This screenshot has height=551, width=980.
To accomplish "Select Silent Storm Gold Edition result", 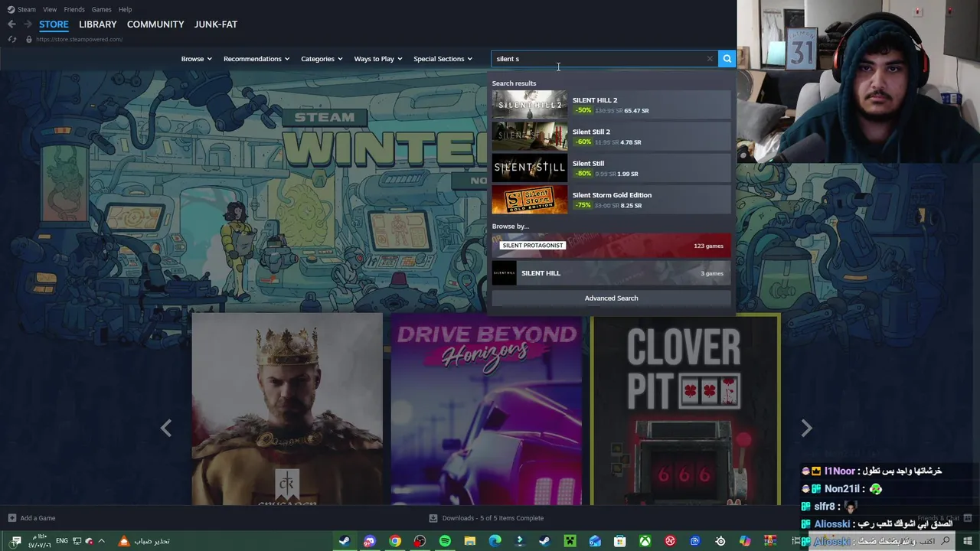I will [x=611, y=200].
